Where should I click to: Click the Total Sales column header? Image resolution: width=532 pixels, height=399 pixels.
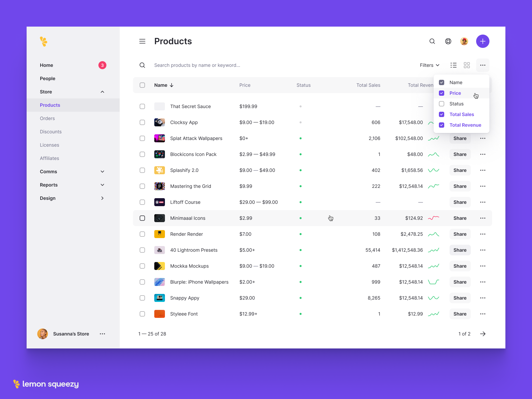368,85
